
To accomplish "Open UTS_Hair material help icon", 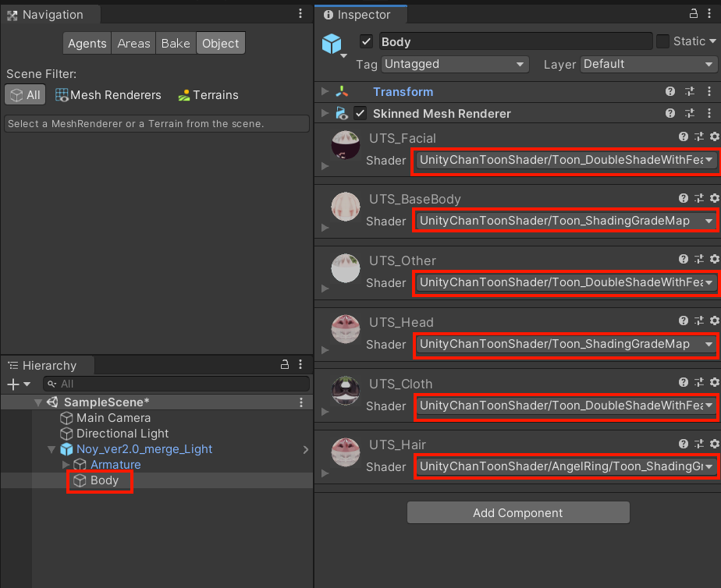I will point(684,444).
